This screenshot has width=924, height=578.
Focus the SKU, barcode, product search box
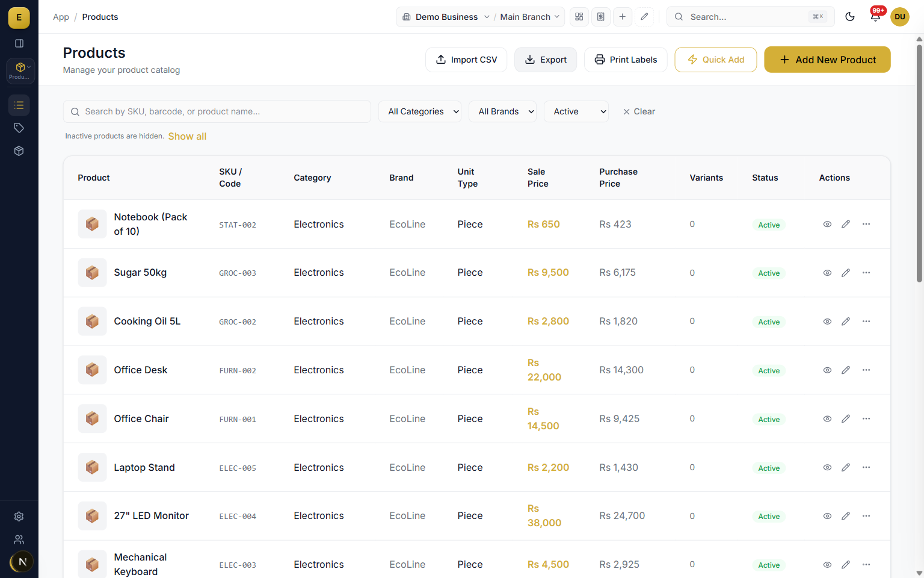pyautogui.click(x=217, y=111)
